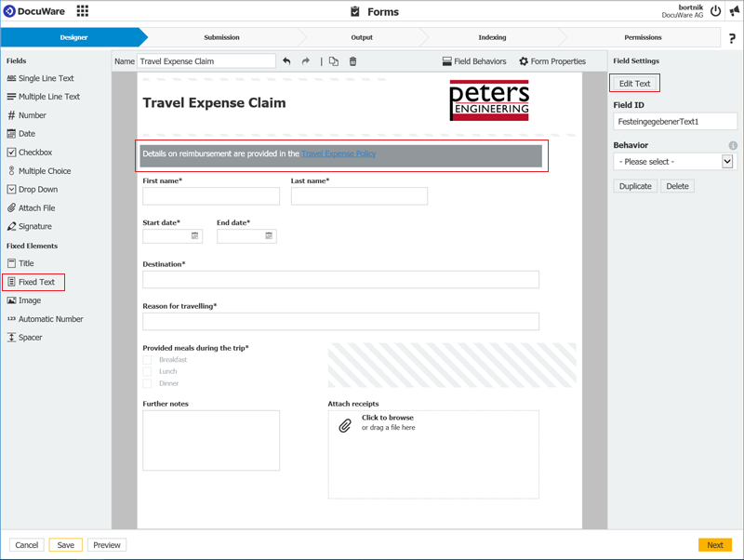Screen dimensions: 744x560
Task: Click the undo arrow icon
Action: pos(286,61)
